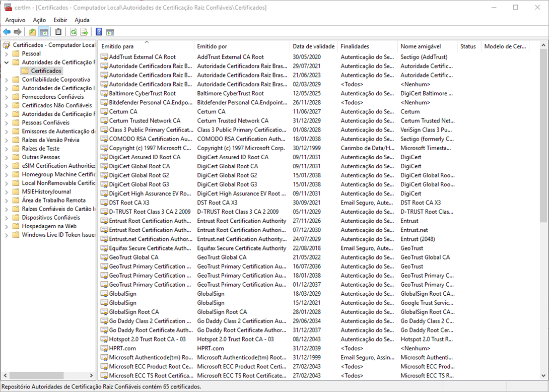Viewport: 549px width, 392px height.
Task: Expand the MSIEHistoryJournal node
Action: pyautogui.click(x=7, y=192)
